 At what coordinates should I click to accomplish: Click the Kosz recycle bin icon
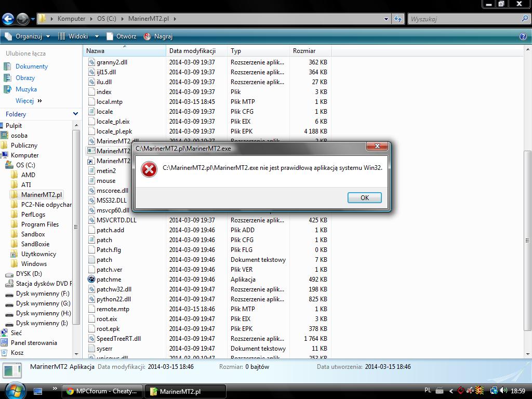pos(4,353)
